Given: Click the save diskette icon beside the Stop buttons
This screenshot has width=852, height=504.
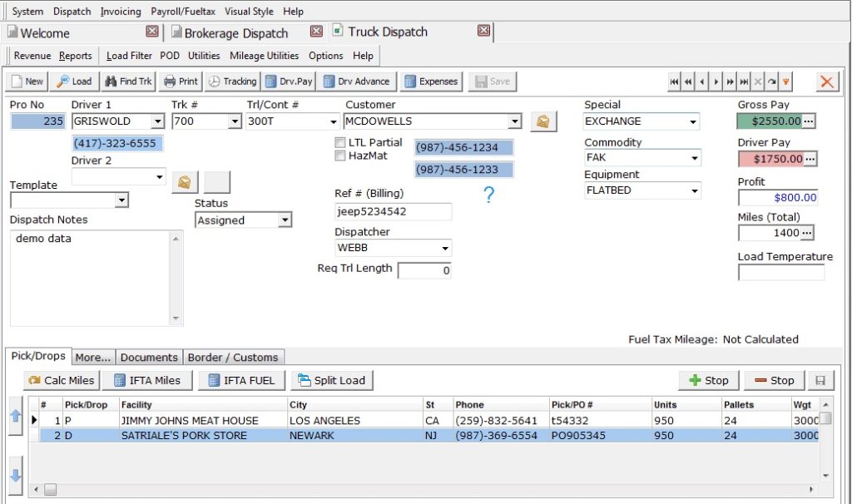Looking at the screenshot, I should [x=822, y=380].
